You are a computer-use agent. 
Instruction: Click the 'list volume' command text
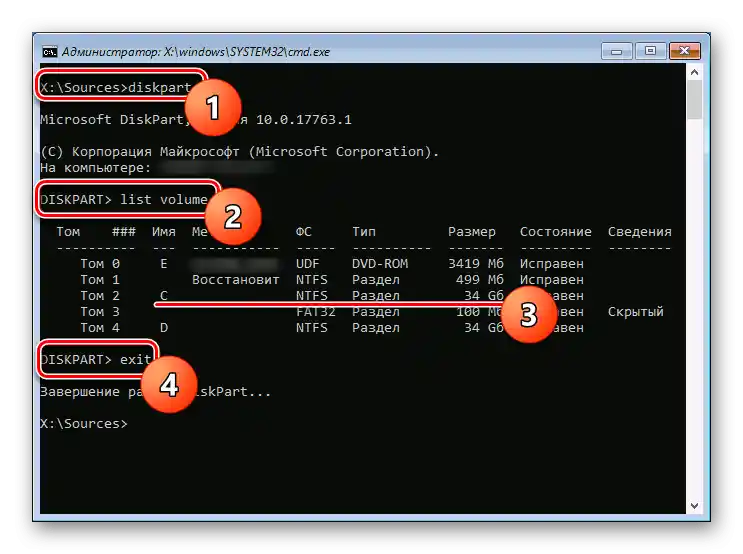163,200
